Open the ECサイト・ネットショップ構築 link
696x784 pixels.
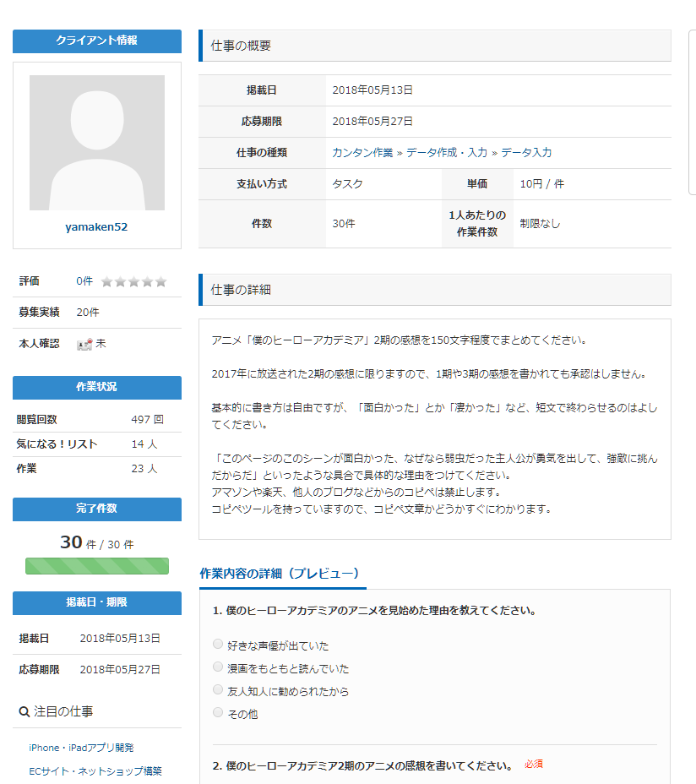(95, 770)
